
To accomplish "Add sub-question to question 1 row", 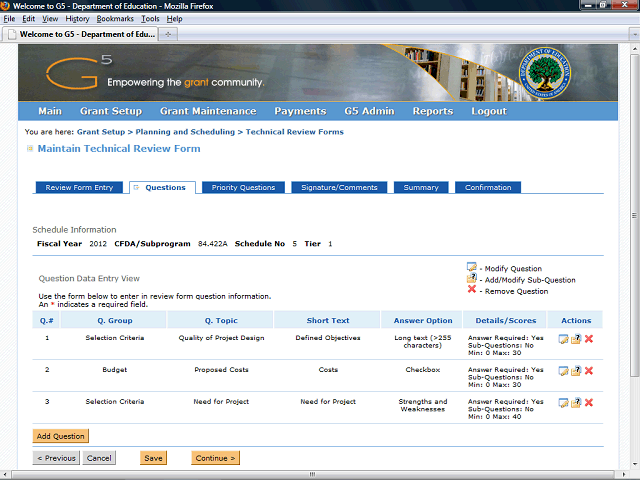I will 576,339.
